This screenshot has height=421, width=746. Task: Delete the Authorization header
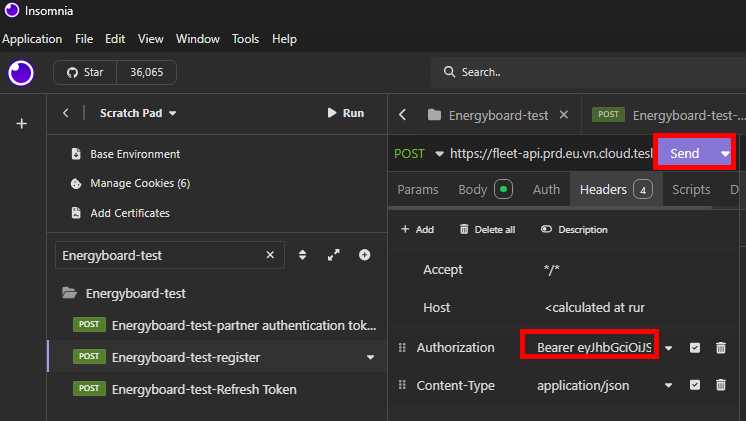pyautogui.click(x=721, y=348)
